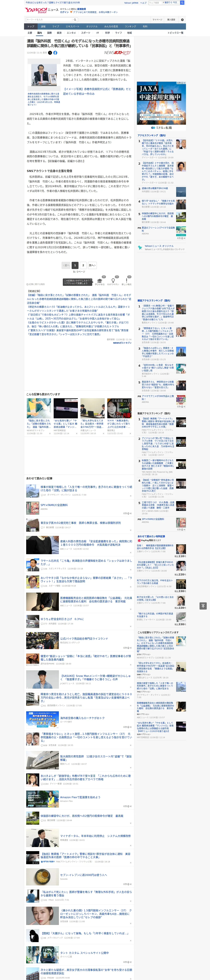Open 公式|バイク用品総合専門店ライコランド ad
This screenshot has width=210, height=980.
84,639
